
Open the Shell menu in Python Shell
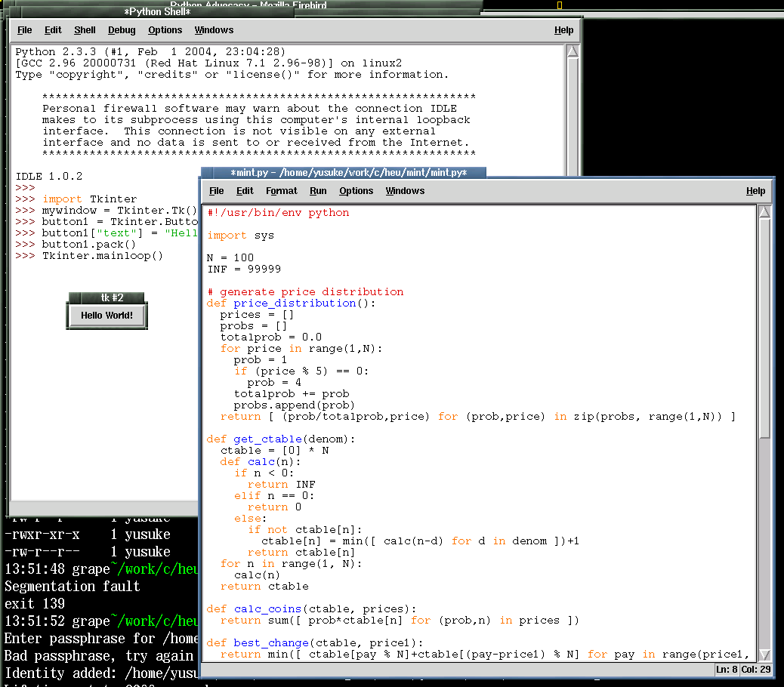click(x=85, y=30)
